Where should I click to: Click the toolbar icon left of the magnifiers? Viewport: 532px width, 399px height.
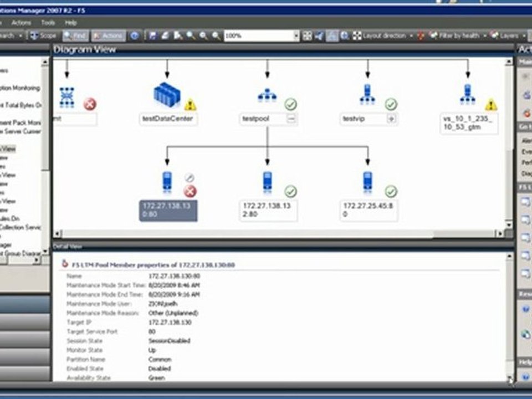coord(178,35)
